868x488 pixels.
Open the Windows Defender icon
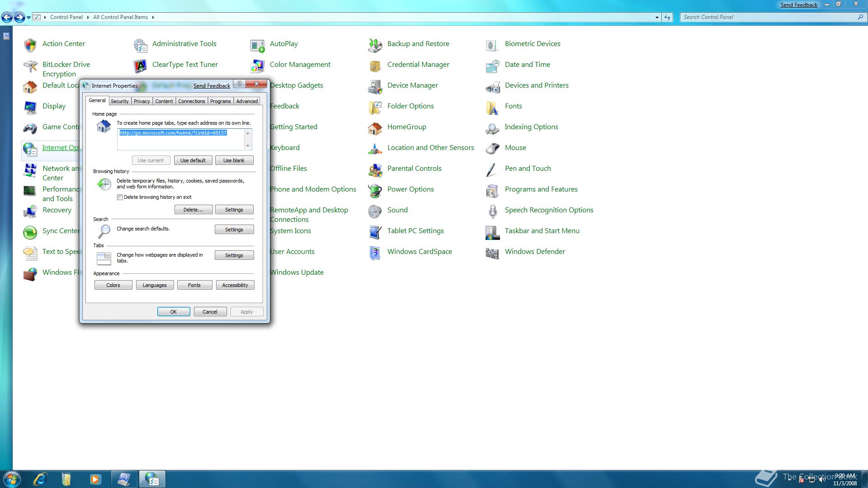tap(493, 253)
